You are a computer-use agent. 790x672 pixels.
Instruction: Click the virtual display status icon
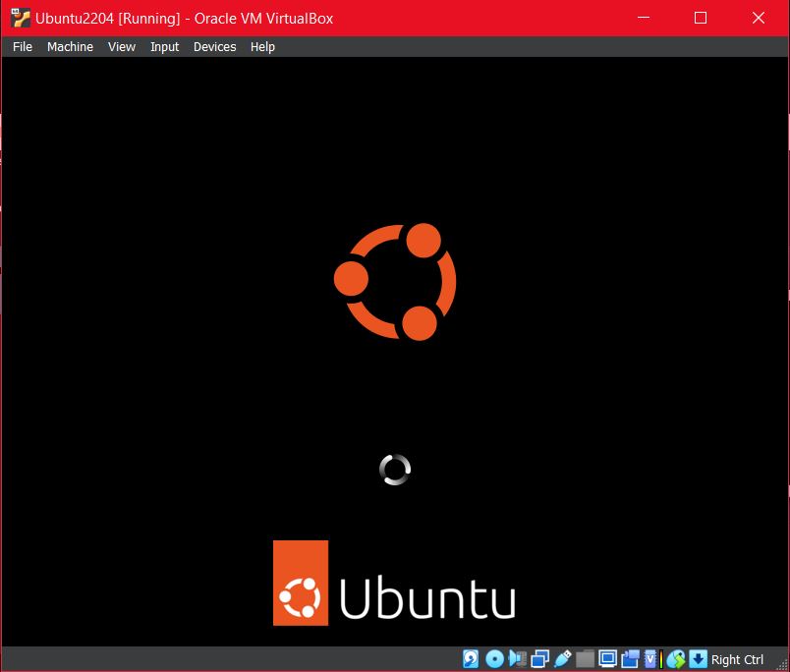[x=607, y=658]
